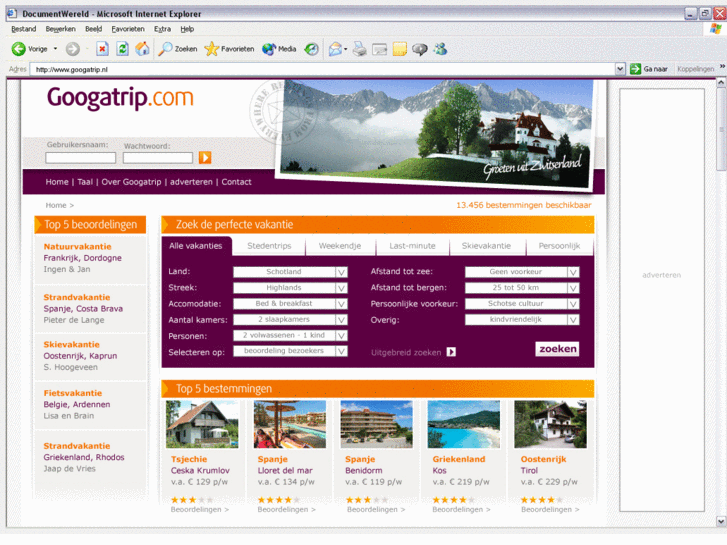Screen dimensions: 727x545
Task: Open the Beeld menu
Action: point(93,29)
